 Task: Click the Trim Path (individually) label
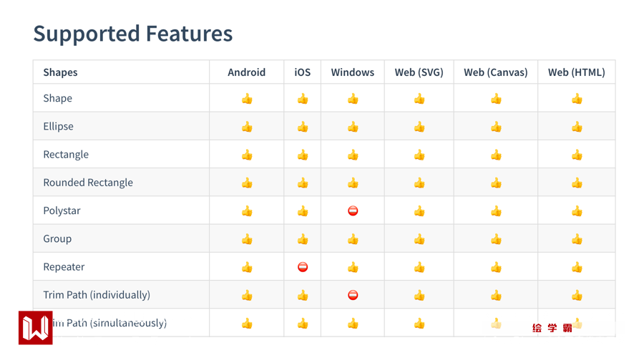click(97, 295)
